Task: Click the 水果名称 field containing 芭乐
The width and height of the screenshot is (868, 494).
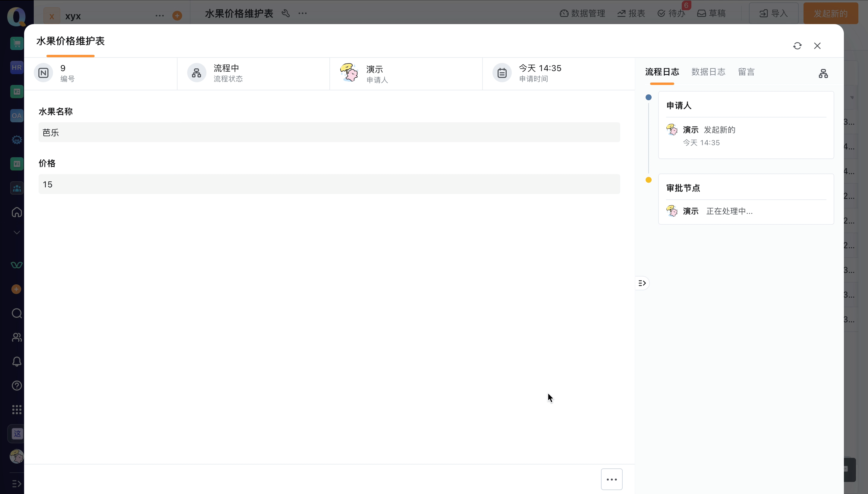Action: click(329, 132)
